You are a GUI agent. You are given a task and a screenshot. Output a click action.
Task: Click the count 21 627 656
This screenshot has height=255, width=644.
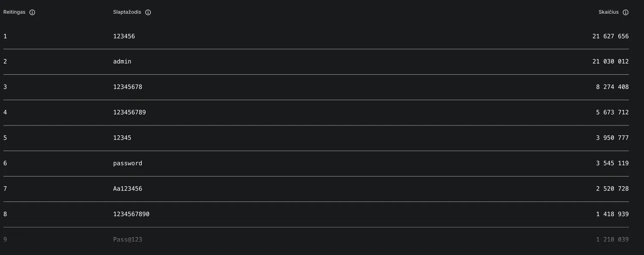click(611, 36)
